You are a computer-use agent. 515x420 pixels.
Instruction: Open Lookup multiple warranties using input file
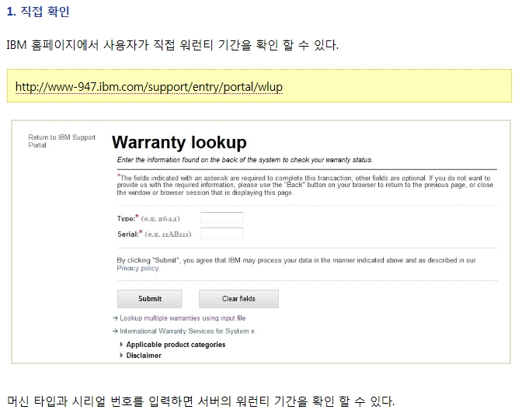tap(183, 318)
